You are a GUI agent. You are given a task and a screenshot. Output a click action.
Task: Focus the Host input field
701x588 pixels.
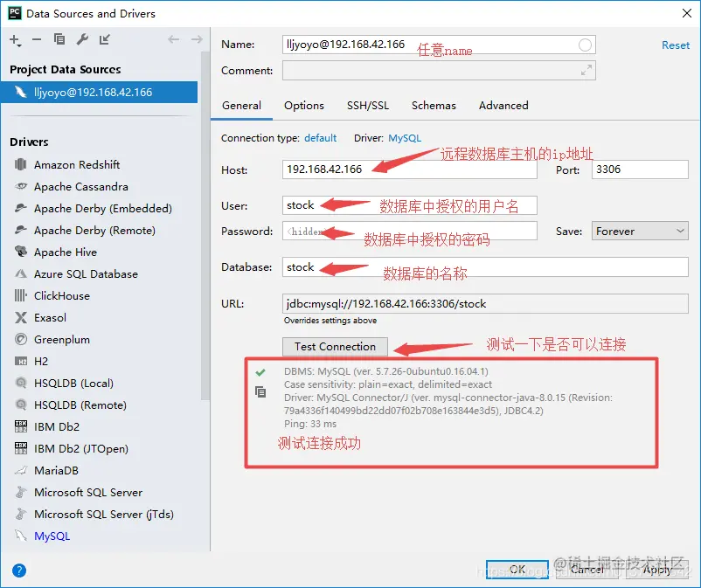pos(410,169)
